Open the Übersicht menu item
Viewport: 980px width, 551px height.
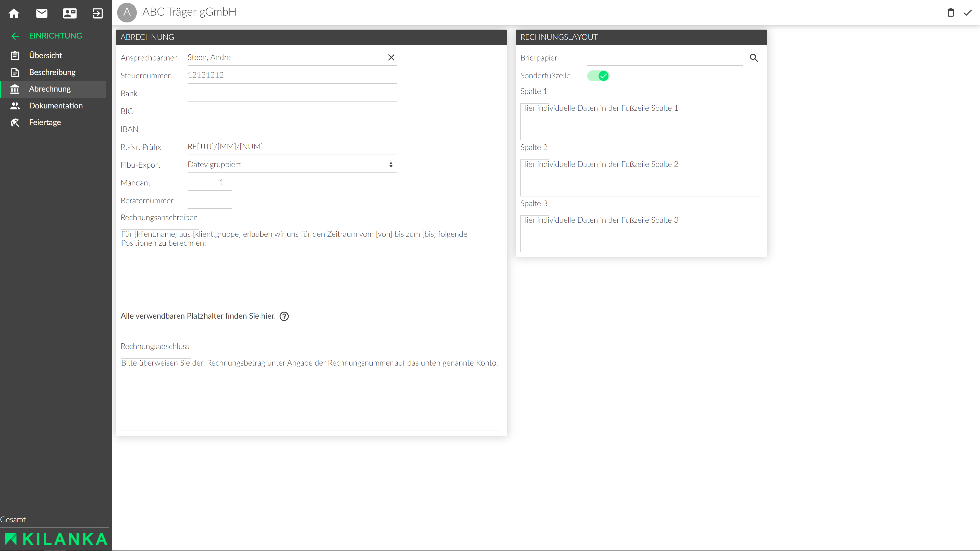click(46, 56)
